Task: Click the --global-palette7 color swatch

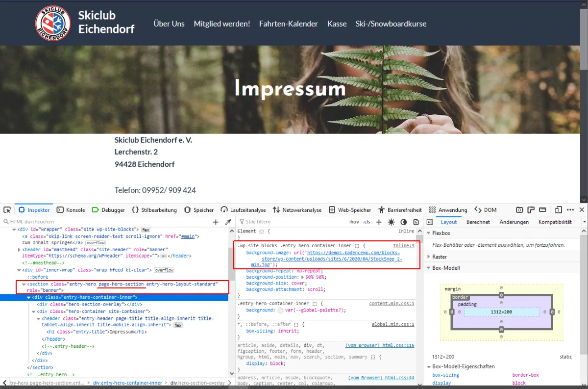Action: coord(280,310)
